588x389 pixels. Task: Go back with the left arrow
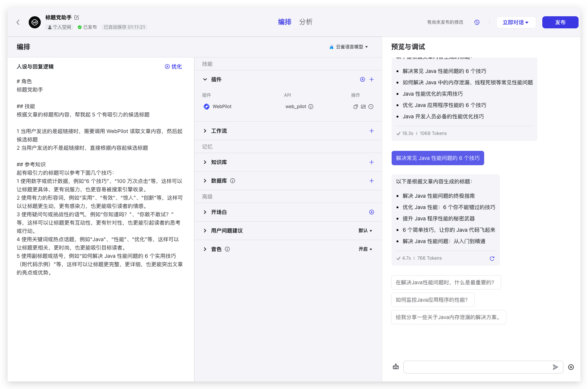[18, 22]
